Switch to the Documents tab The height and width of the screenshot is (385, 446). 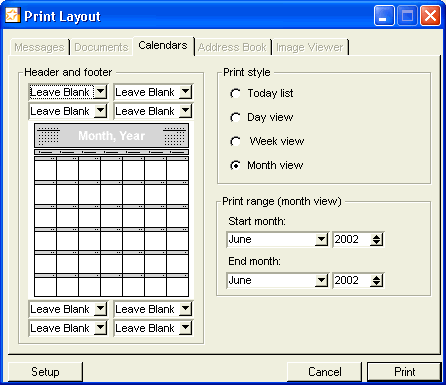(x=101, y=47)
